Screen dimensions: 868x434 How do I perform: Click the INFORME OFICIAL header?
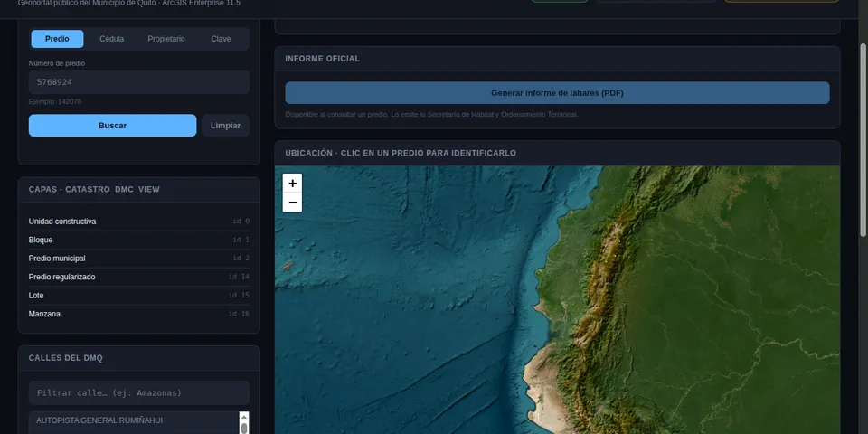point(557,59)
